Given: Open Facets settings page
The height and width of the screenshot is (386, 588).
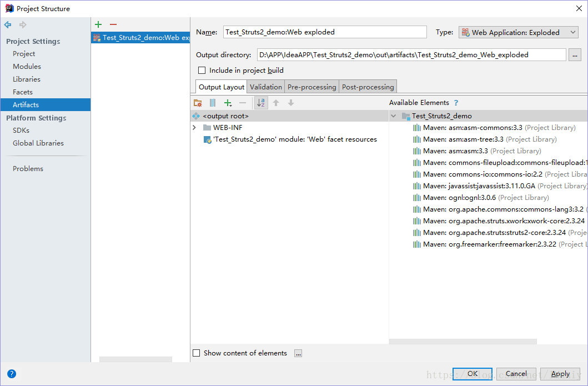Looking at the screenshot, I should pos(23,92).
